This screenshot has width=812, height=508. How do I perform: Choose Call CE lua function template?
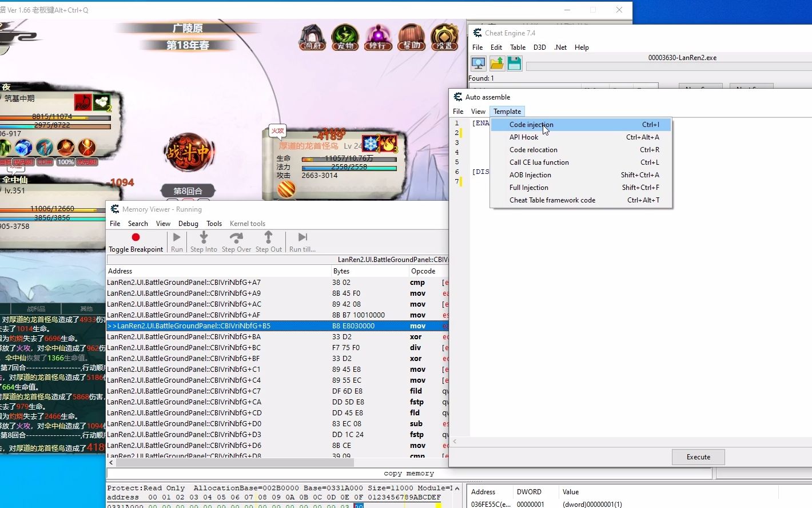tap(581, 162)
